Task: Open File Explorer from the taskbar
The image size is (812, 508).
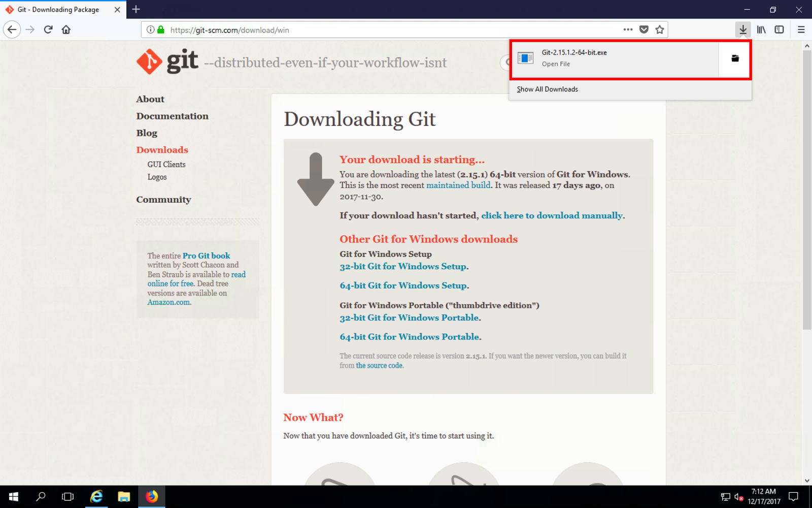Action: tap(124, 496)
